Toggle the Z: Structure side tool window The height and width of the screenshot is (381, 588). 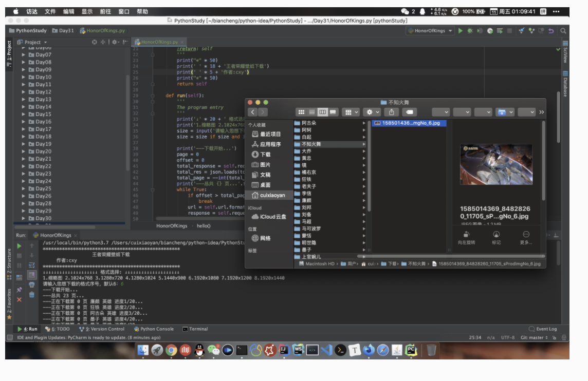9,264
